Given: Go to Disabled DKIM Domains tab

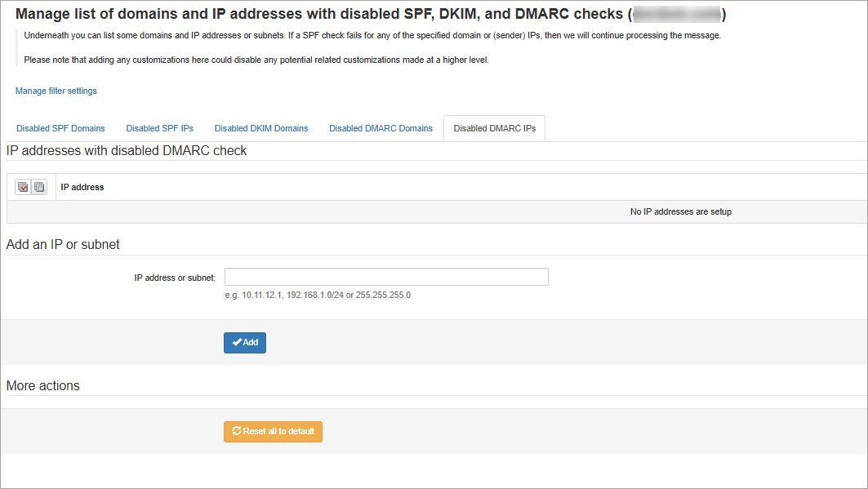Looking at the screenshot, I should point(261,128).
